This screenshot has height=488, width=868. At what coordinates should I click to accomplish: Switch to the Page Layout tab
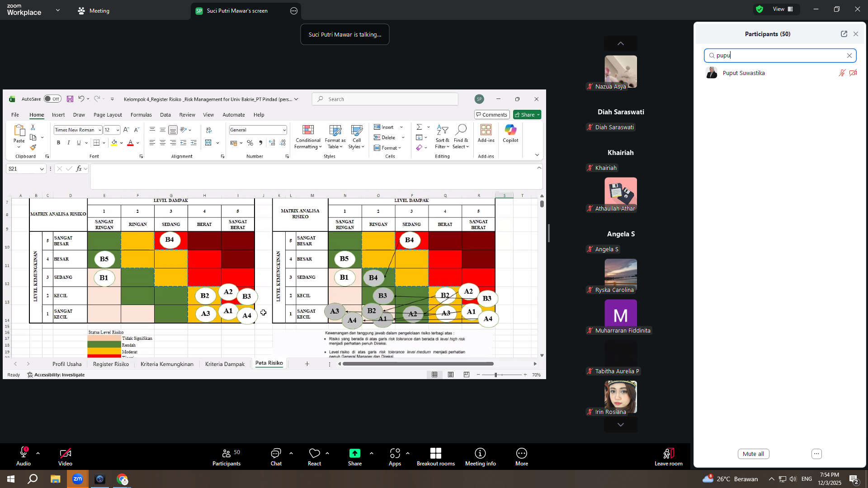[x=108, y=115]
